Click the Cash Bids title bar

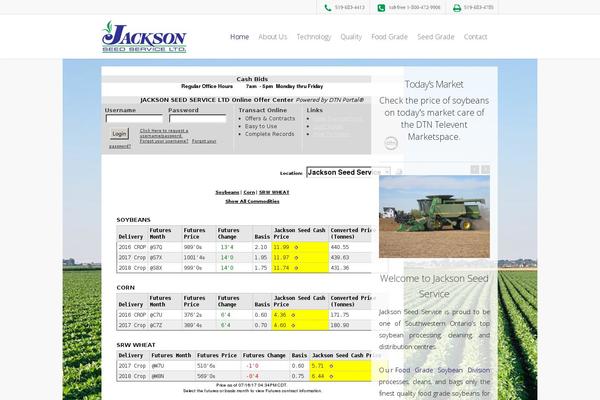pyautogui.click(x=236, y=79)
